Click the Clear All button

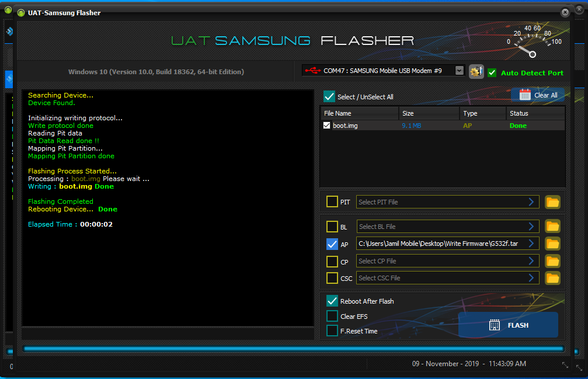pos(538,95)
